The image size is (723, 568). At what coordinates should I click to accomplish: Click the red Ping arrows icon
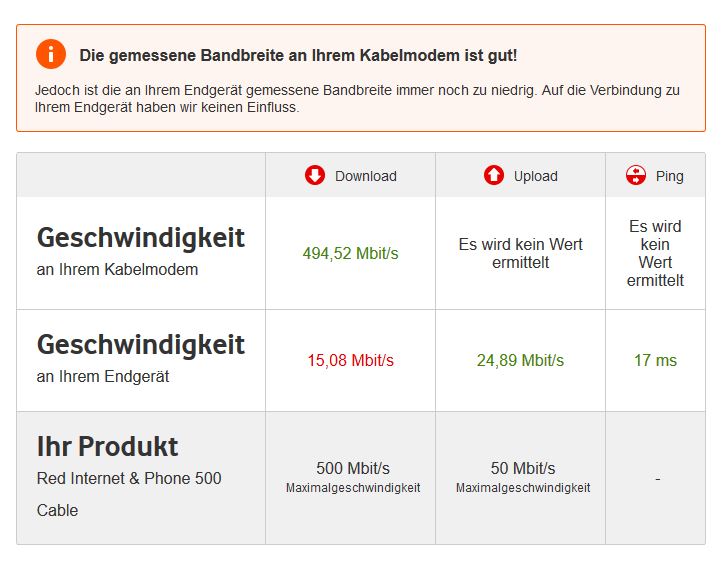(x=636, y=175)
